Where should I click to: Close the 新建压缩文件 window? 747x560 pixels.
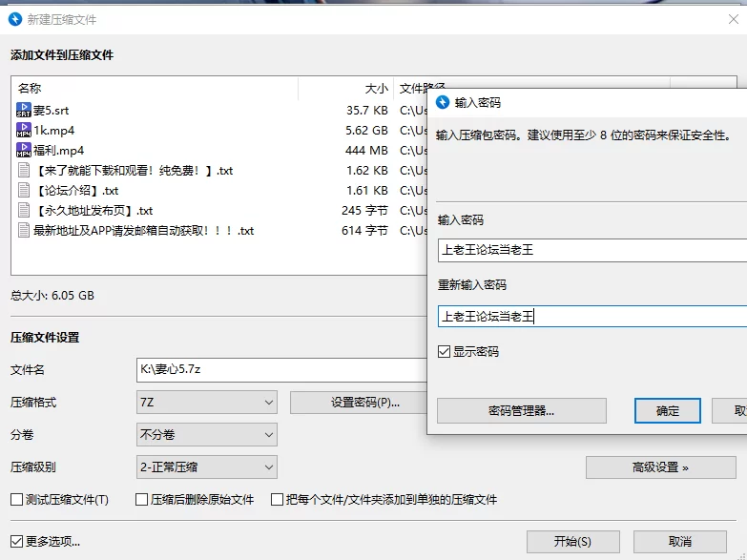734,19
